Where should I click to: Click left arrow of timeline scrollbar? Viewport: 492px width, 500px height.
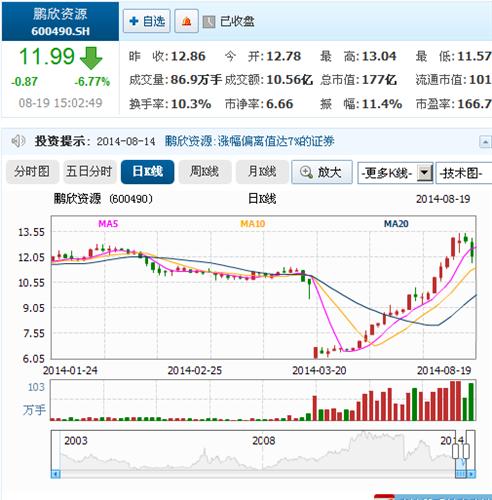[55, 473]
